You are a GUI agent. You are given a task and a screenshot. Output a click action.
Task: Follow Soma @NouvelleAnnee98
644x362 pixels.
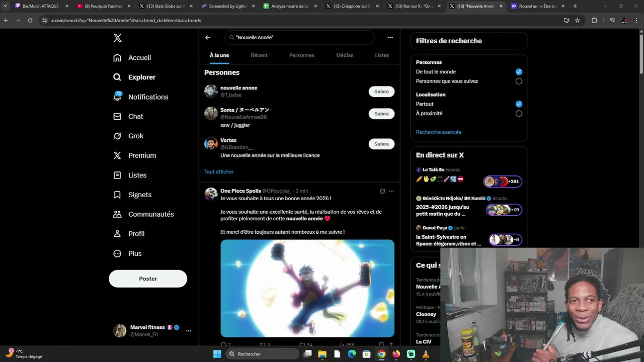[381, 114]
